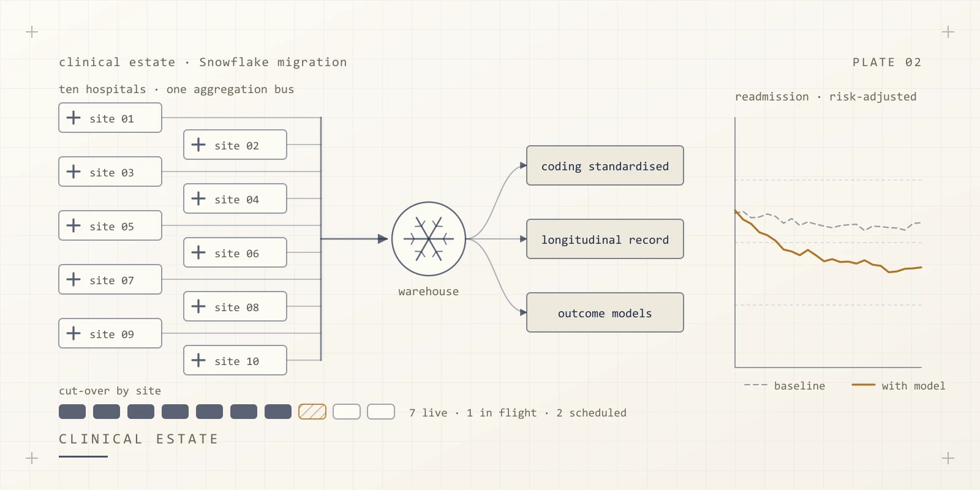Click the plus icon in site 03
Screen dimensions: 980x490
point(73,171)
